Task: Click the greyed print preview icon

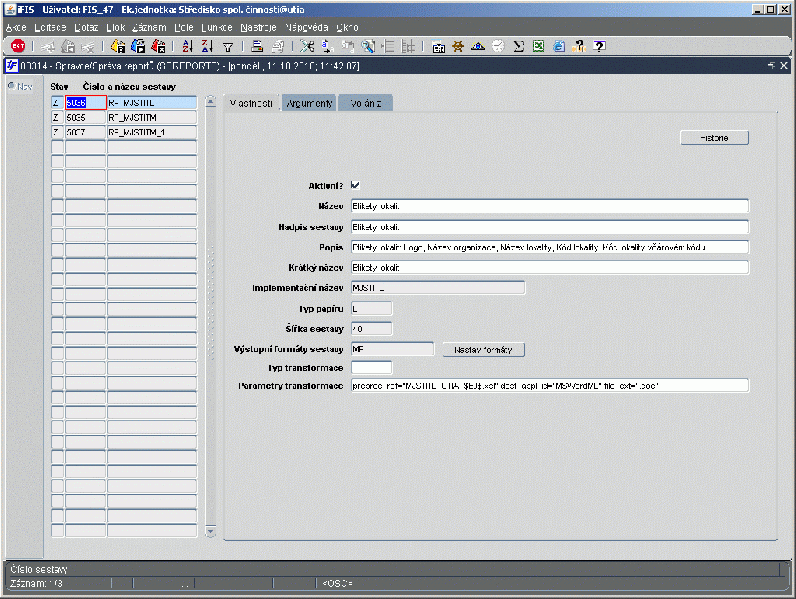Action: (x=278, y=46)
